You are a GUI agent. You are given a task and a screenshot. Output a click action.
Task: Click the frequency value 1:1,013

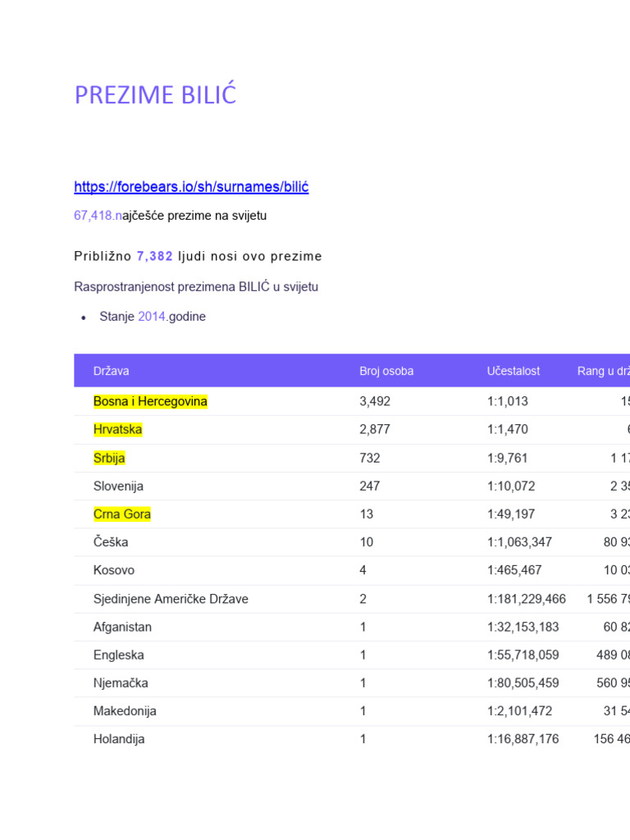(x=507, y=401)
